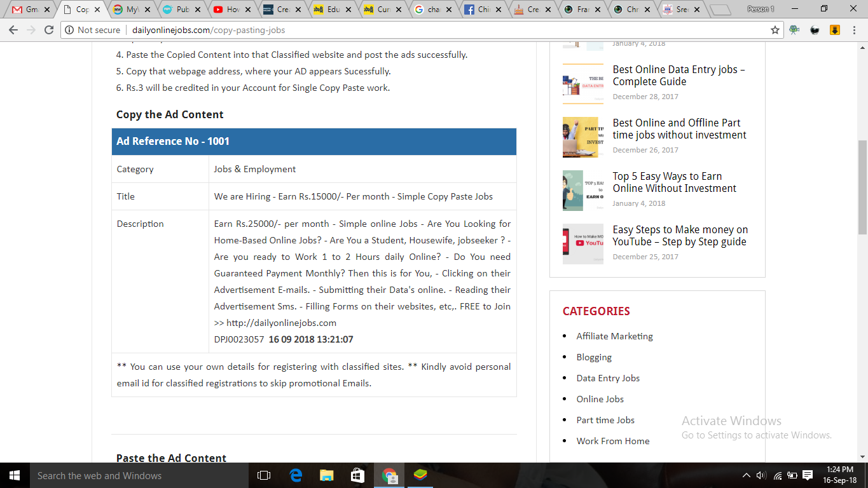Switch to the Gmail tab
This screenshot has height=488, width=868.
click(29, 10)
